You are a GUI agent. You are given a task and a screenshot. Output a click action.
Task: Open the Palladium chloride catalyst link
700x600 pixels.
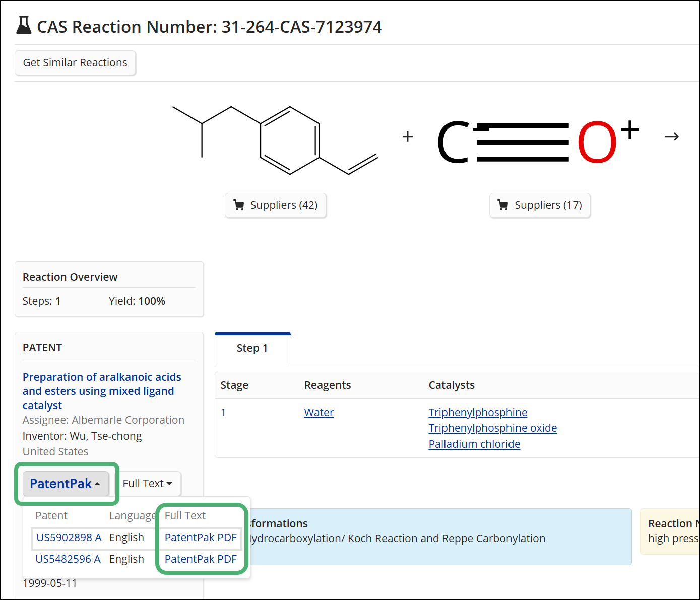pos(474,444)
